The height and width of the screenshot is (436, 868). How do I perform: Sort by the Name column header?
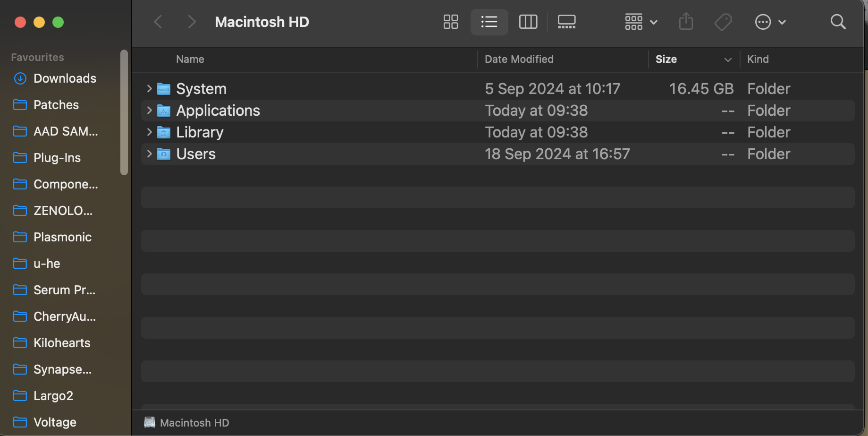click(190, 59)
